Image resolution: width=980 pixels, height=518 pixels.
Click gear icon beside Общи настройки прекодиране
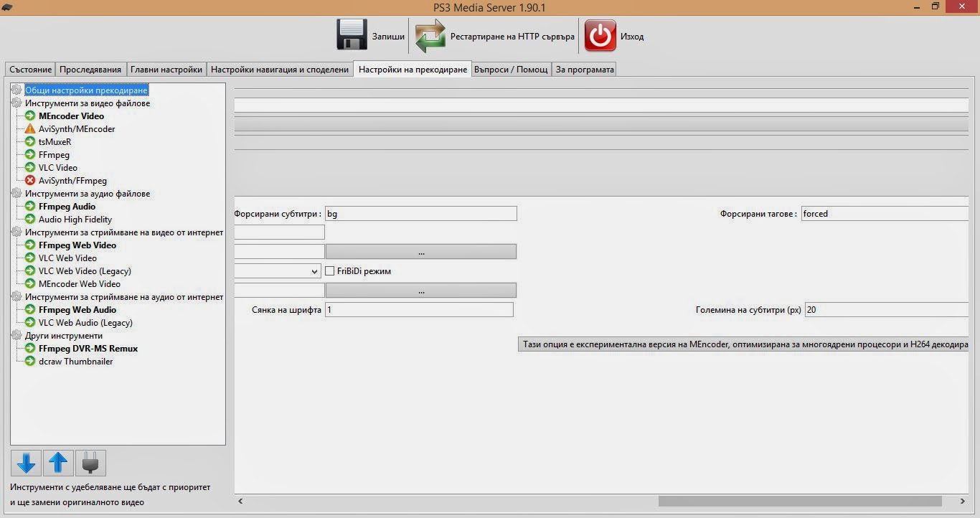[x=17, y=90]
